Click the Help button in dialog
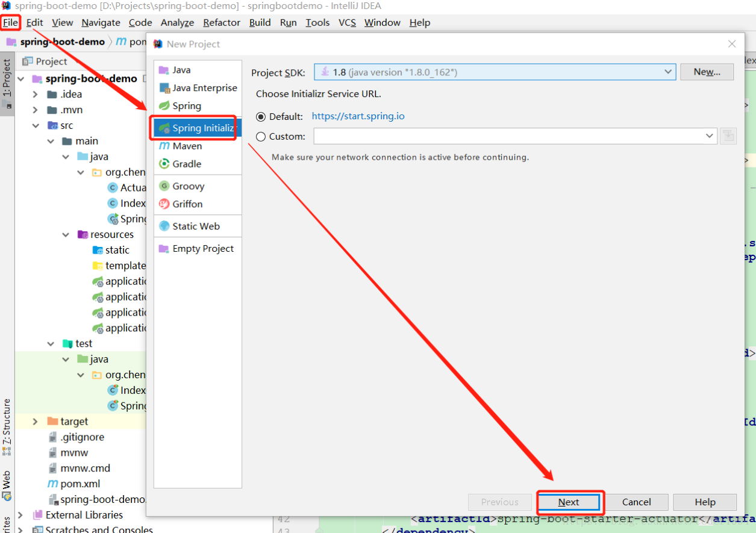The width and height of the screenshot is (756, 533). tap(705, 502)
